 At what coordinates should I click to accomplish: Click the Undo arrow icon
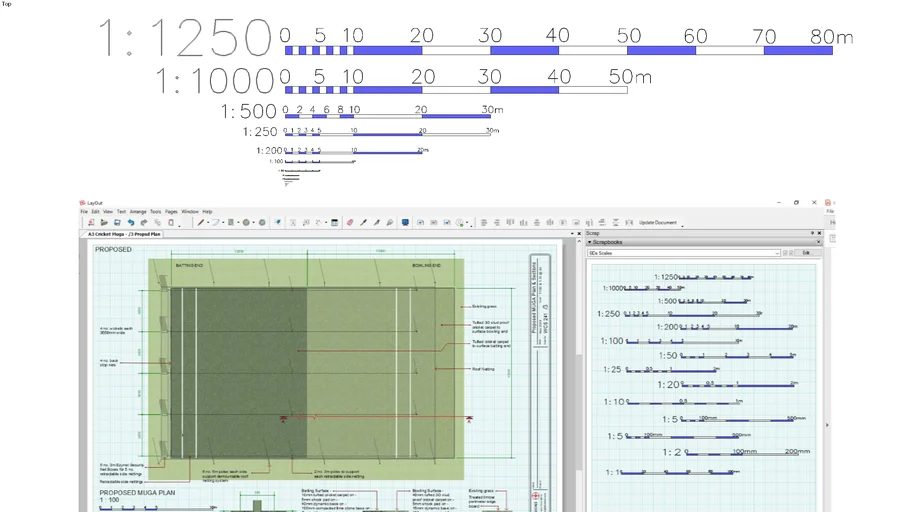pyautogui.click(x=131, y=223)
